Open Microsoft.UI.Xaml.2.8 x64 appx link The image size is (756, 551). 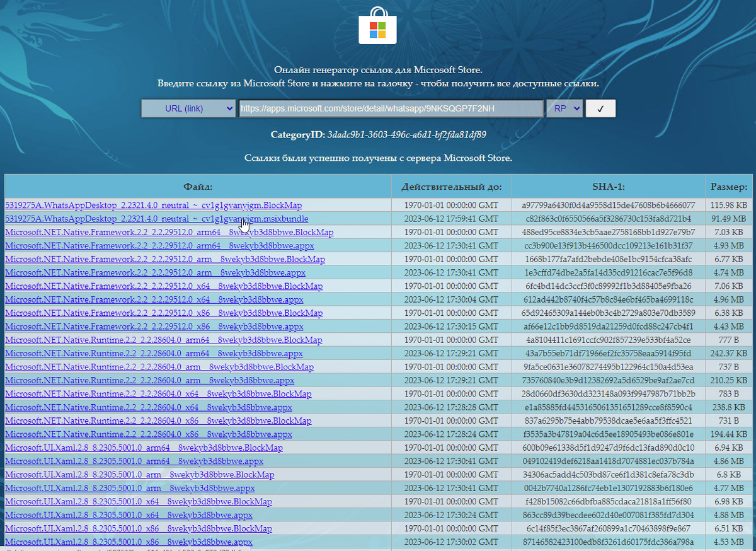click(129, 515)
